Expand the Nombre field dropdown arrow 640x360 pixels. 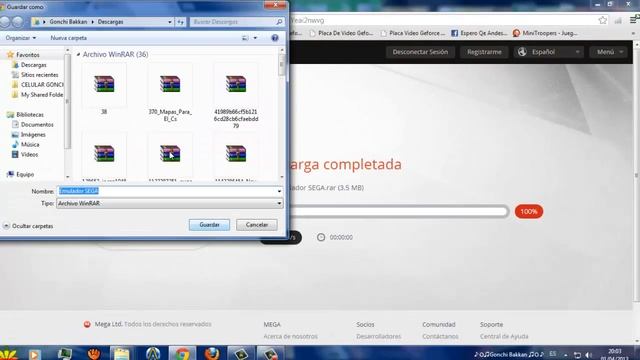point(279,191)
